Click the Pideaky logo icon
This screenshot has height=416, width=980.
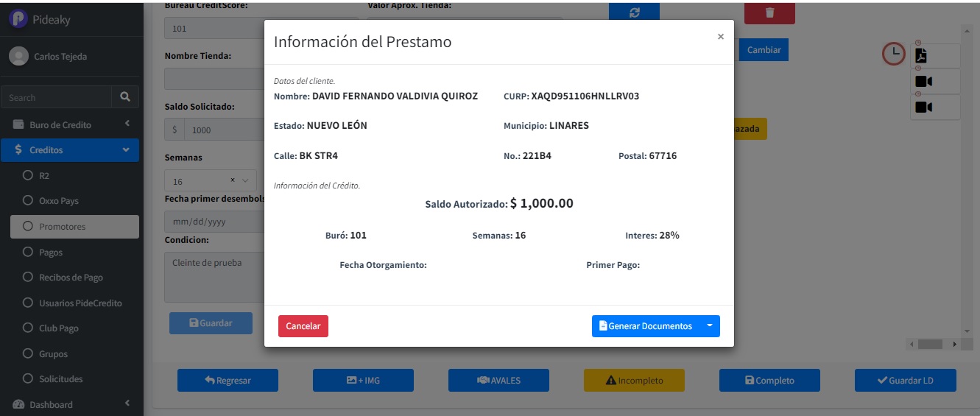click(18, 18)
